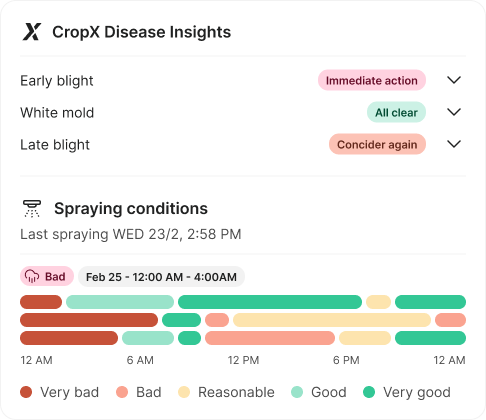The width and height of the screenshot is (486, 420).
Task: Select long bad segment in bottom row
Action: click(270, 338)
